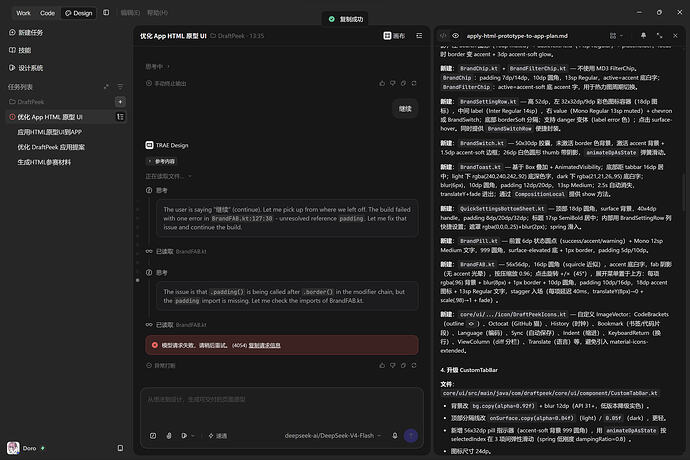Viewport: 690px width, 460px height.
Task: Open the 设计系统 design system page
Action: coord(26,68)
